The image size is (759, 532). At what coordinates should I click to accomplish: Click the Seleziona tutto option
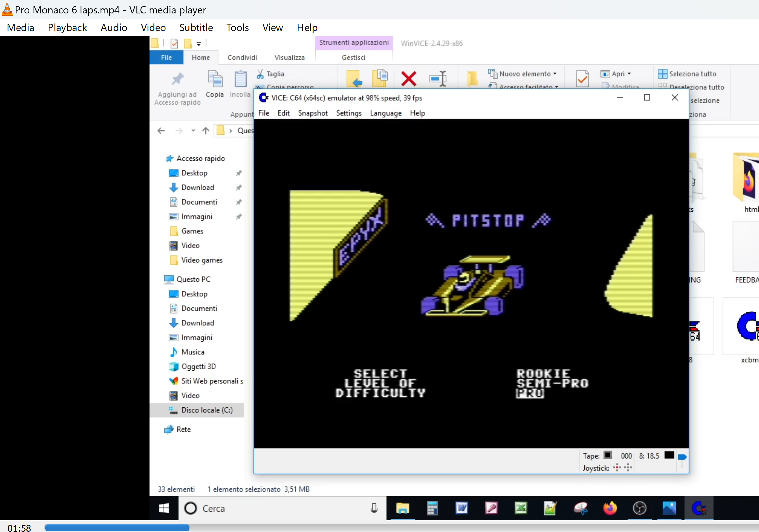point(692,74)
